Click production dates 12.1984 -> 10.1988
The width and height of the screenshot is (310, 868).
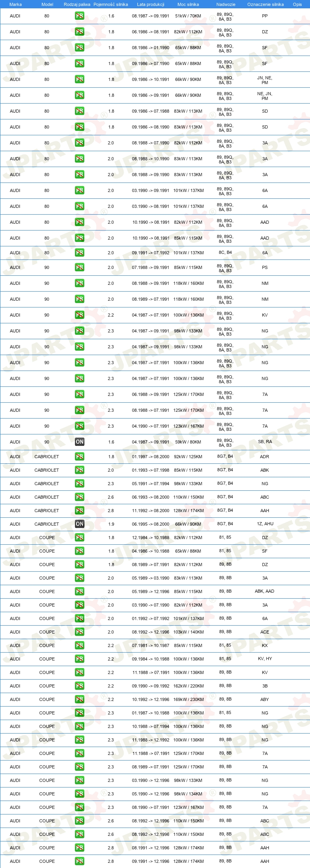pyautogui.click(x=151, y=538)
